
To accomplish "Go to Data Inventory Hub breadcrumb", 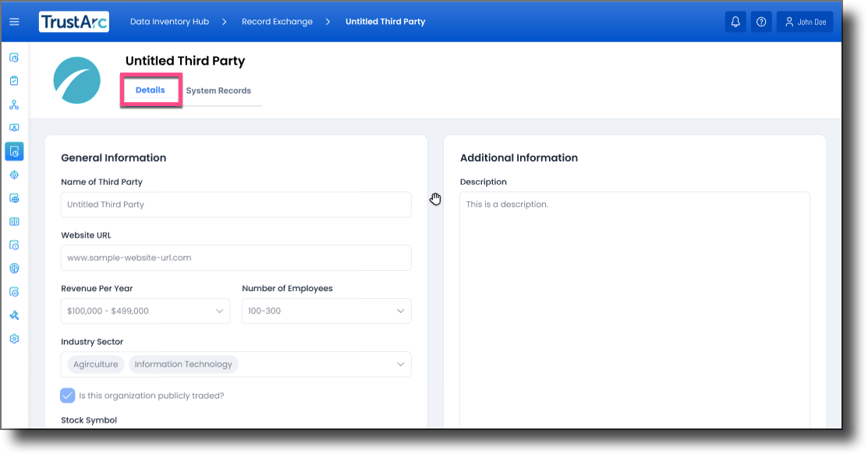I will point(169,22).
